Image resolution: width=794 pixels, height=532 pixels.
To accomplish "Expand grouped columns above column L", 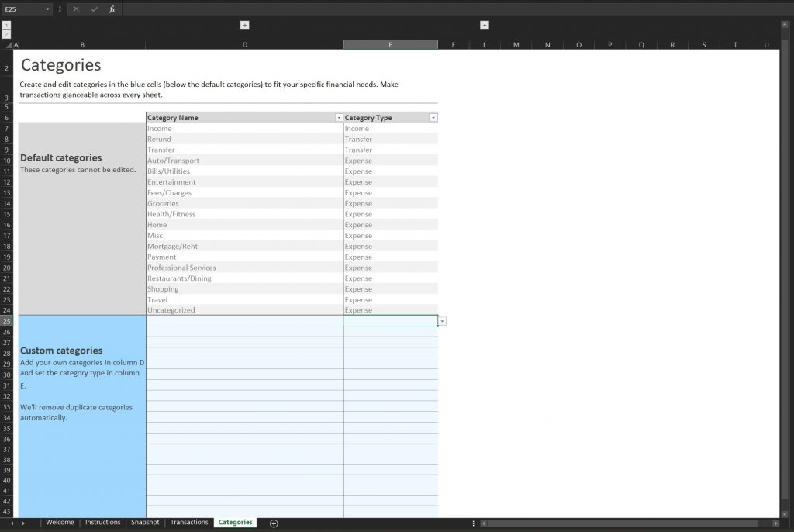I will click(x=485, y=26).
